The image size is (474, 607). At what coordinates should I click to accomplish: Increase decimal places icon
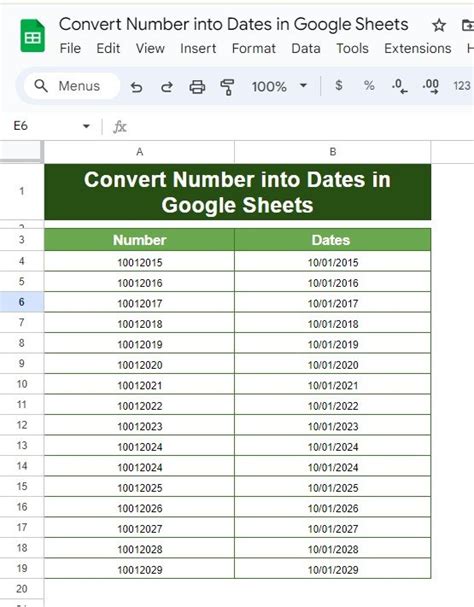pos(431,86)
